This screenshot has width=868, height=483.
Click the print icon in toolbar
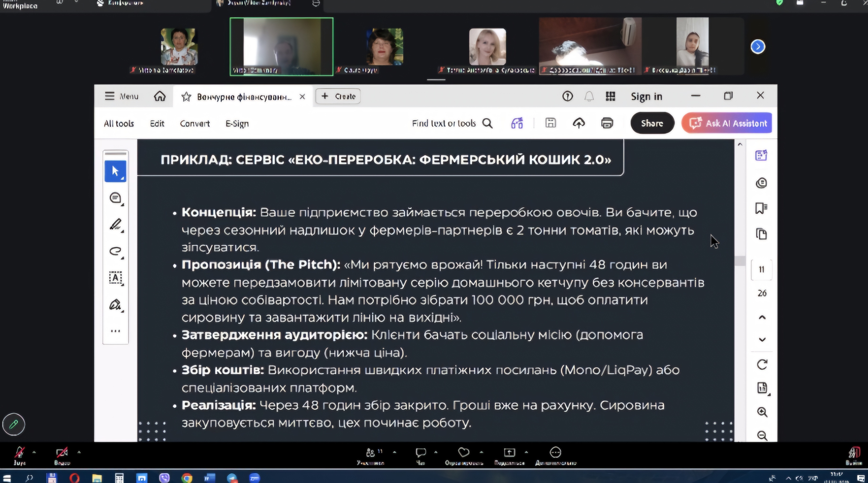[x=607, y=123]
